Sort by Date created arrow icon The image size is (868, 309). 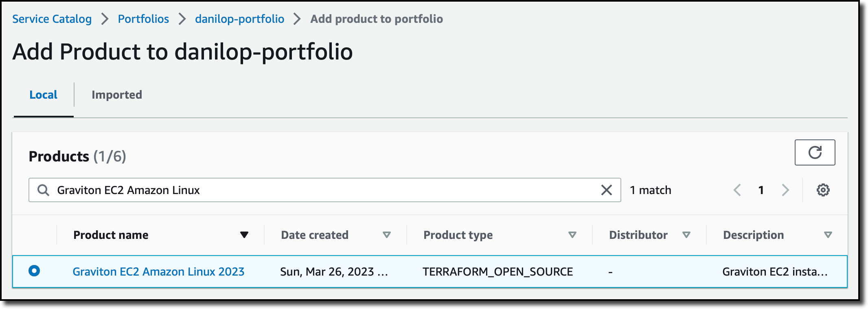click(387, 235)
